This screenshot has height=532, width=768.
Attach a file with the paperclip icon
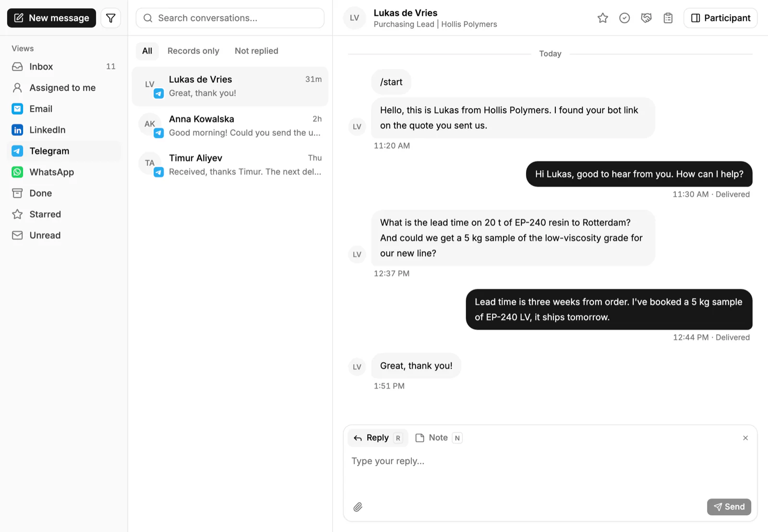click(x=358, y=507)
